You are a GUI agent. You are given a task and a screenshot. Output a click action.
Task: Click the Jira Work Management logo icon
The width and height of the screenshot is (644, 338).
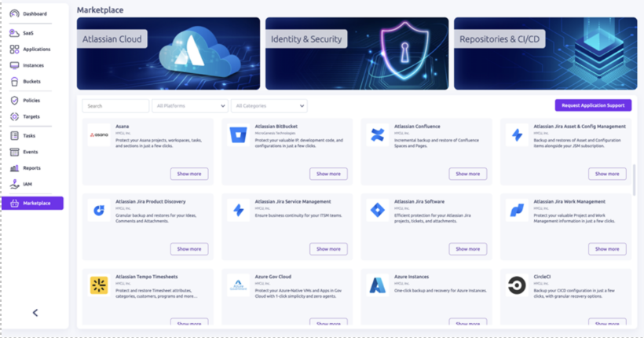click(517, 210)
